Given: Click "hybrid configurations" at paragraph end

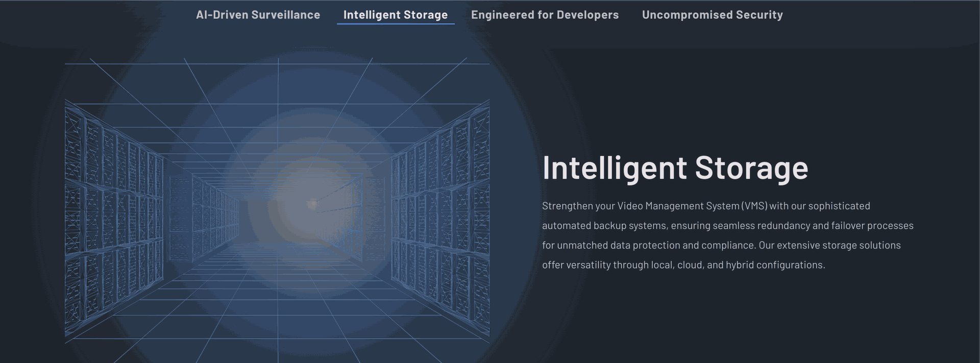Looking at the screenshot, I should pyautogui.click(x=775, y=265).
